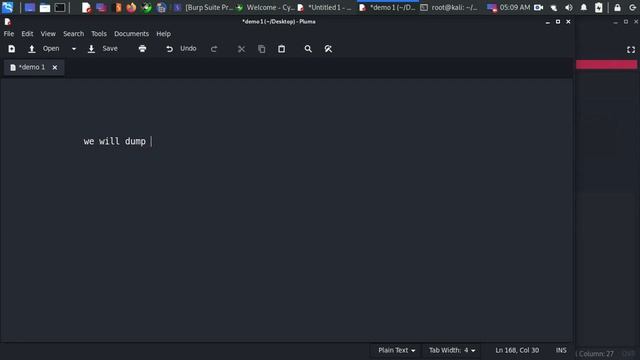This screenshot has height=360, width=640.
Task: Click the Undo arrow icon
Action: 169,49
